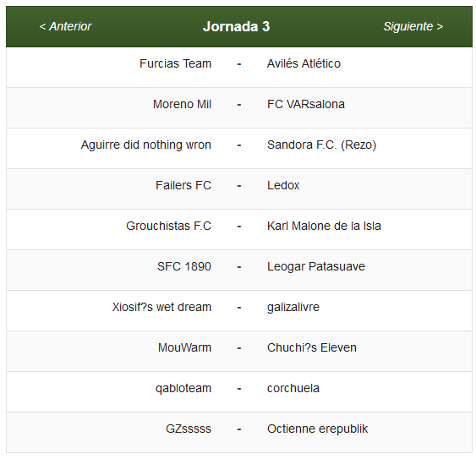Go to the Siguiente matchday

[x=413, y=26]
